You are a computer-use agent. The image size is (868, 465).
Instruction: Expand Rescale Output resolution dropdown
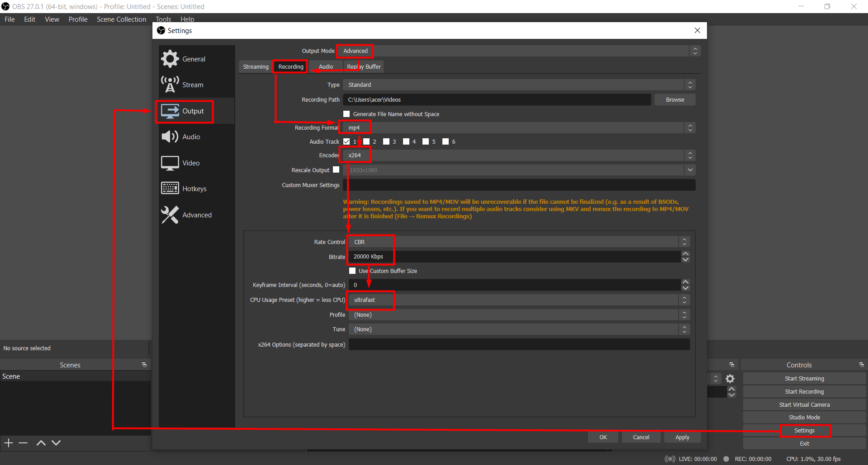tap(690, 170)
